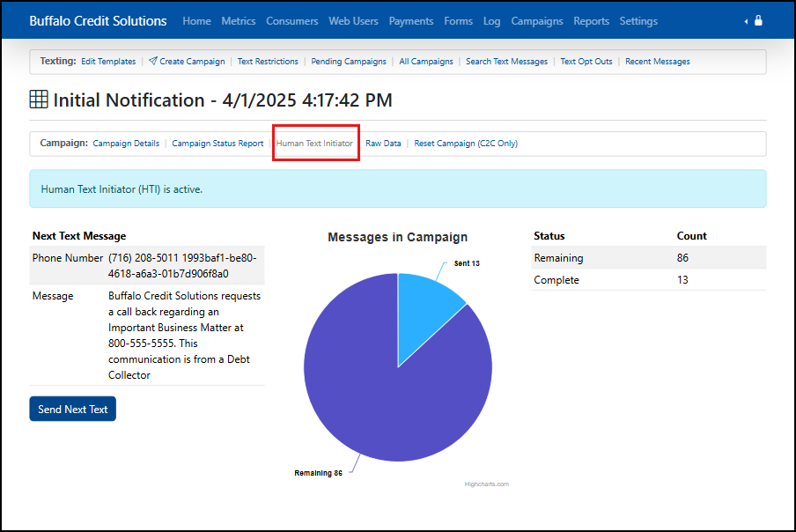View Pending Campaigns

click(x=349, y=62)
